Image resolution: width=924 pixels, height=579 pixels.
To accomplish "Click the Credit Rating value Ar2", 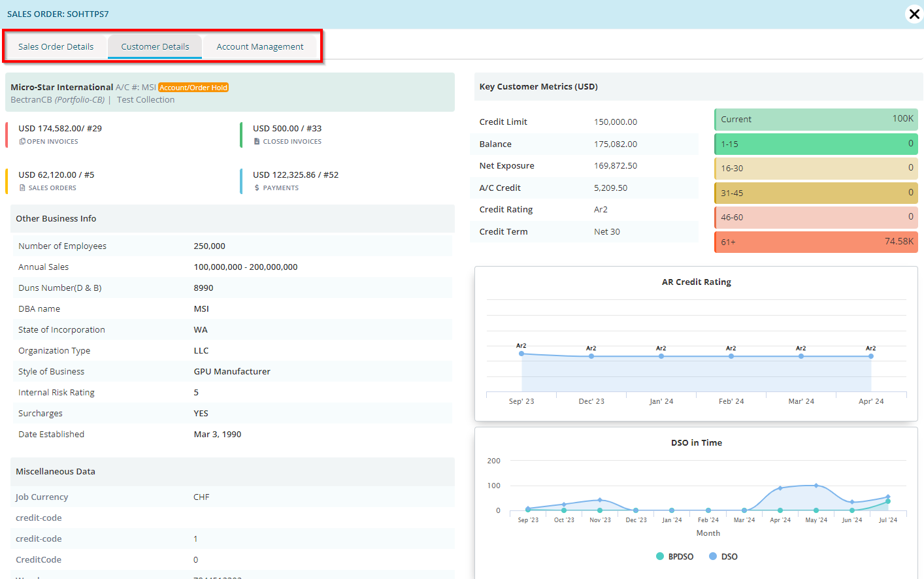I will [601, 209].
